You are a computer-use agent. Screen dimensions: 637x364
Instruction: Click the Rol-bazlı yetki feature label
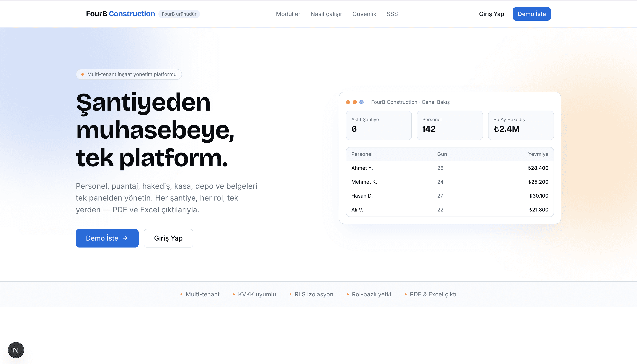[372, 294]
